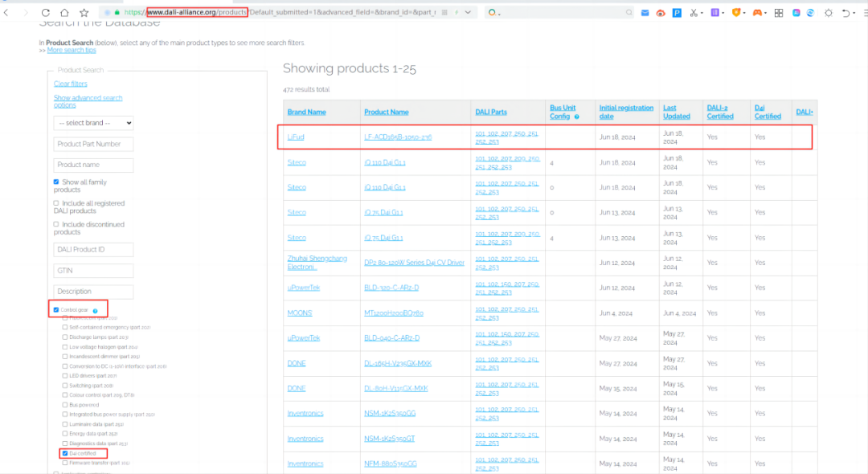Sort table by Brand Name header

[307, 112]
